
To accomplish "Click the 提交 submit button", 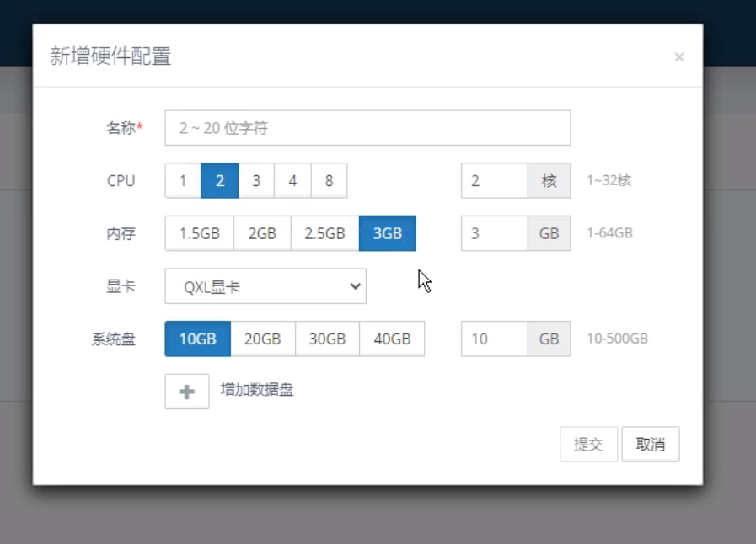I will 588,445.
